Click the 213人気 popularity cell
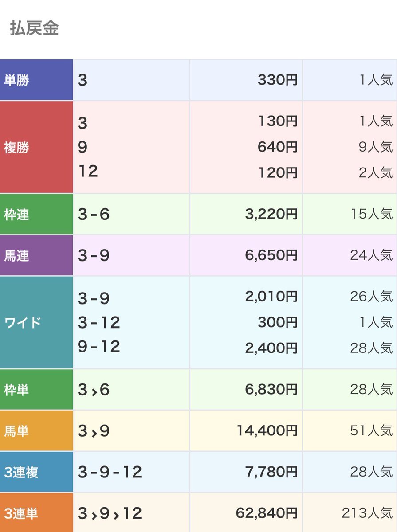Screen dimensions: 397x532 point(367,513)
